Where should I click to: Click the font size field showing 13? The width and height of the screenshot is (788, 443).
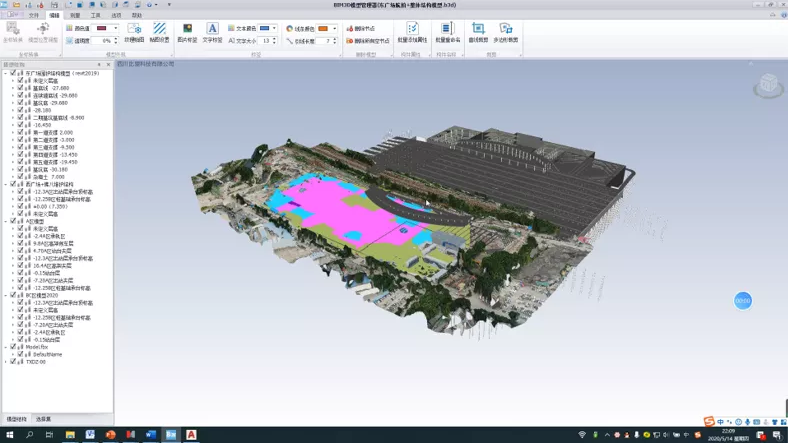(265, 41)
